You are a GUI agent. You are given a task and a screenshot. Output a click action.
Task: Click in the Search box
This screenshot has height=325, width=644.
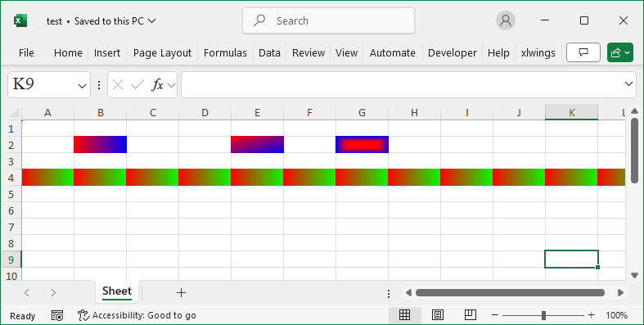(x=329, y=20)
